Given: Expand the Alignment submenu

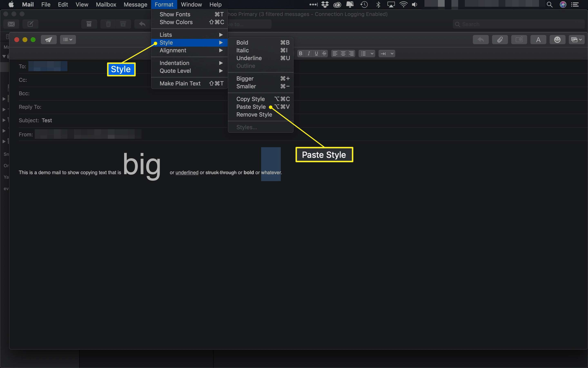Looking at the screenshot, I should [189, 50].
